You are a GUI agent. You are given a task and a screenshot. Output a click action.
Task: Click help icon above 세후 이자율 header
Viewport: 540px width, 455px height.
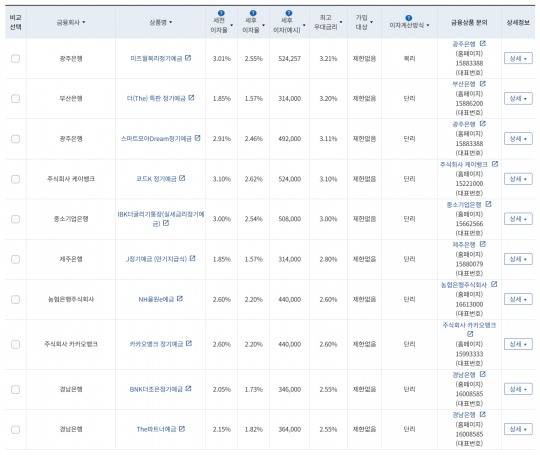pyautogui.click(x=253, y=13)
